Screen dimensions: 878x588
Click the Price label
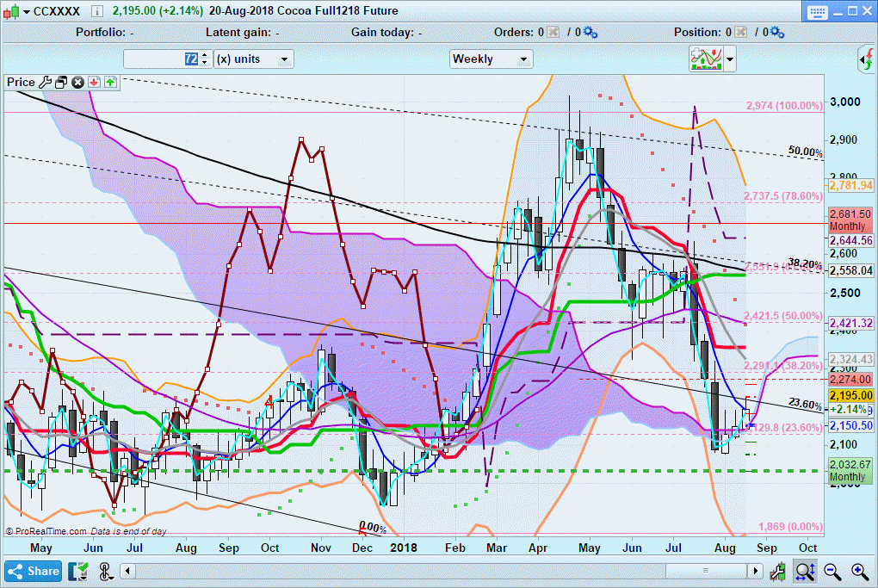[x=21, y=82]
